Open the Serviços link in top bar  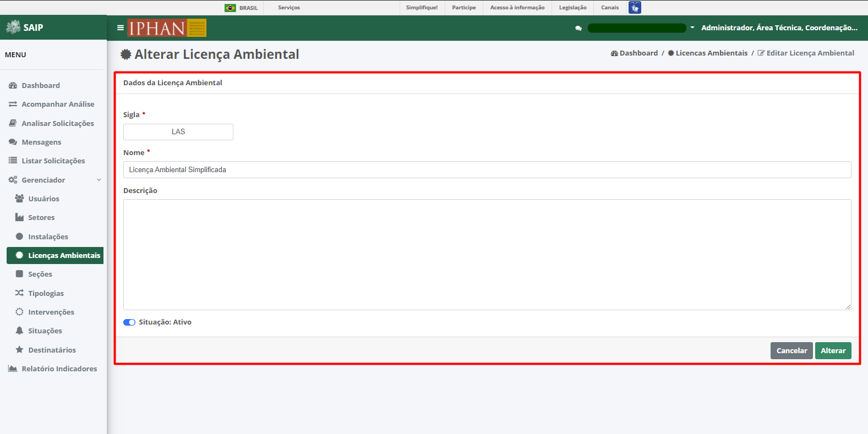pos(289,8)
